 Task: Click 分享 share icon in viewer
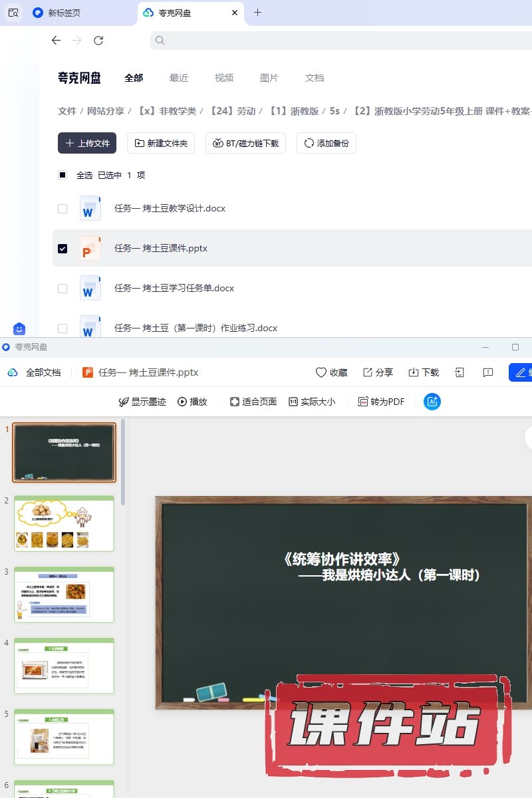click(x=368, y=372)
